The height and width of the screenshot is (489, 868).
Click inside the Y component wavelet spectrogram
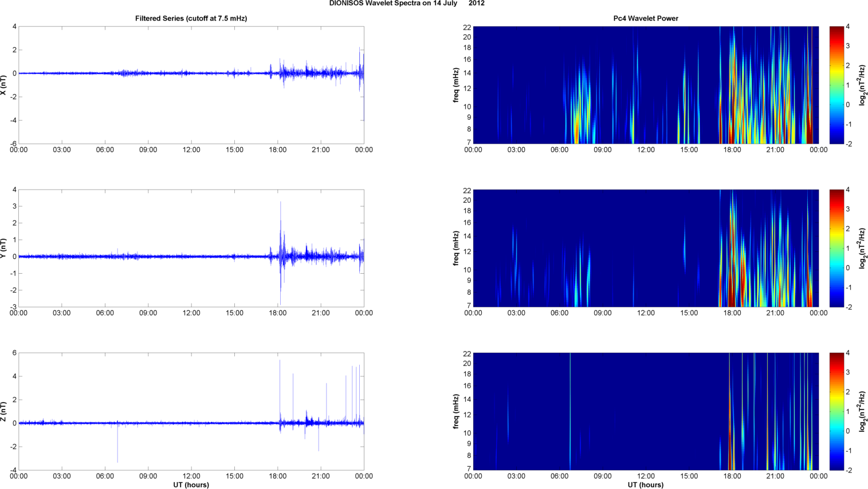point(646,249)
